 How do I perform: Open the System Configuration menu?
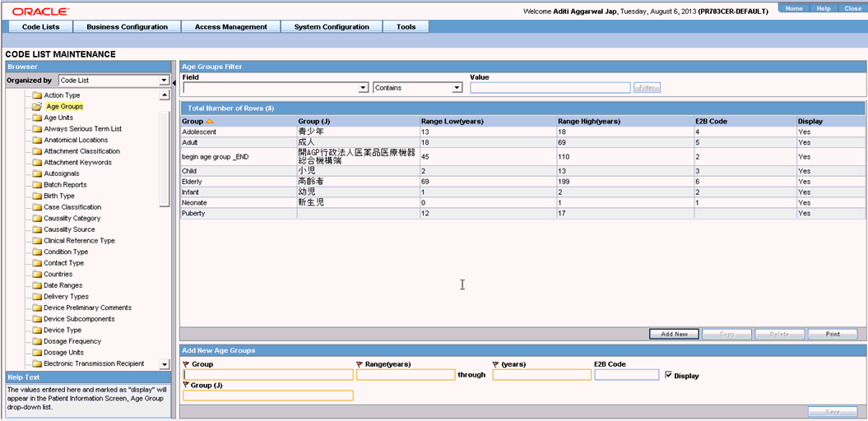click(332, 26)
